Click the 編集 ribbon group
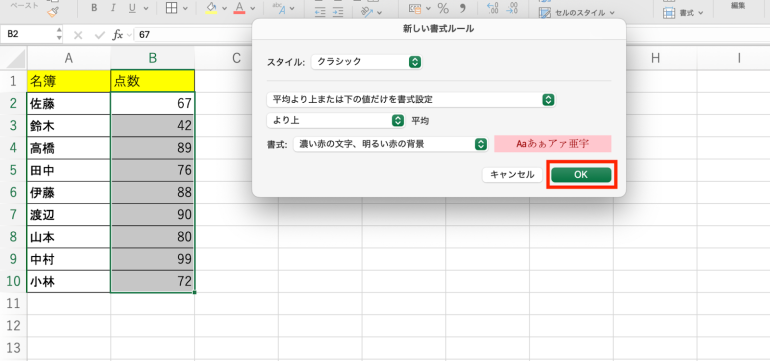Image resolution: width=770 pixels, height=361 pixels. tap(738, 5)
